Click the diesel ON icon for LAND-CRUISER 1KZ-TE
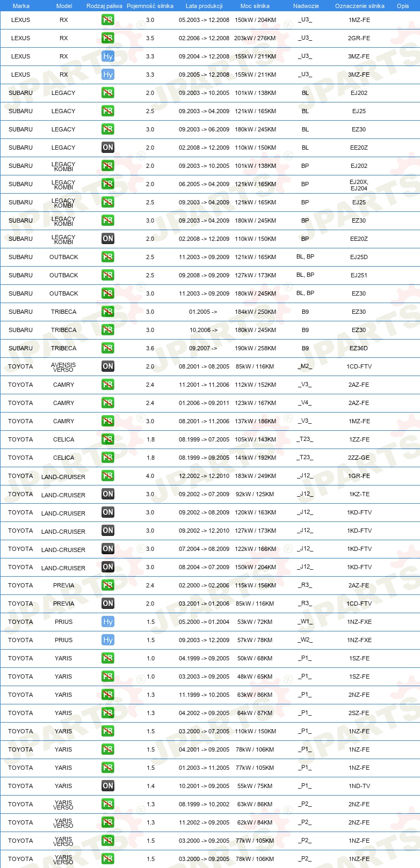Image resolution: width=420 pixels, height=868 pixels. 108,494
